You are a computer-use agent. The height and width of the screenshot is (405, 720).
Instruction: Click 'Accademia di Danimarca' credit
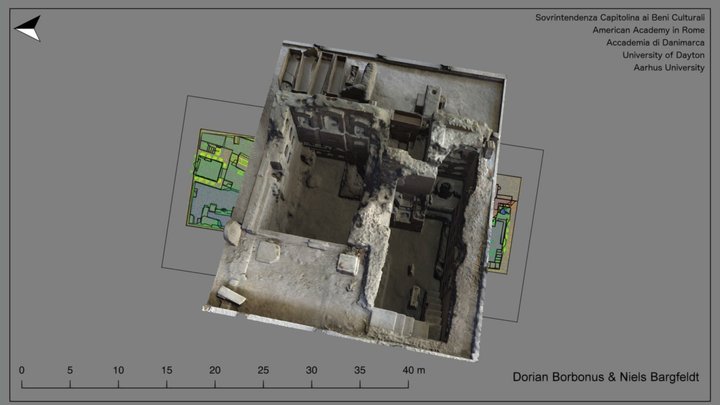pos(655,42)
